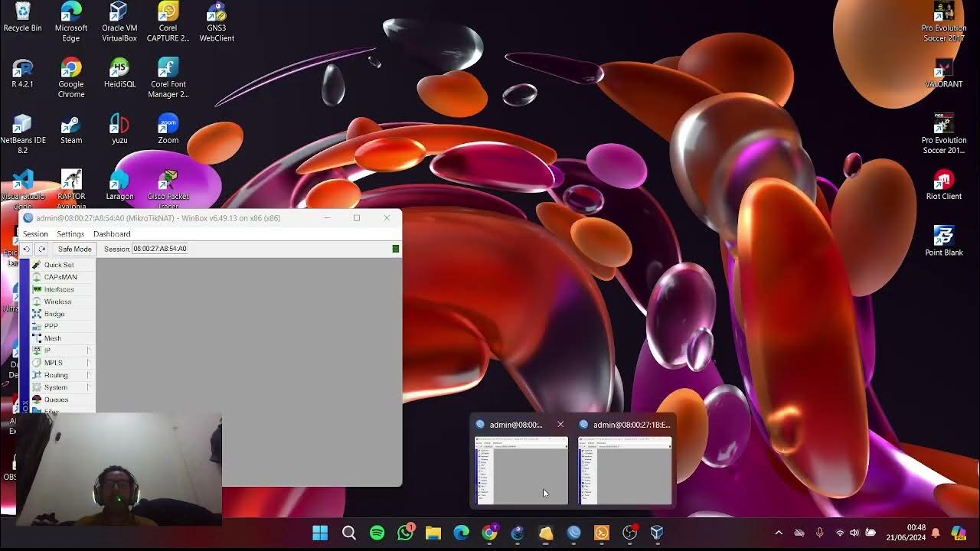Open the Session menu in WinBox
The width and height of the screenshot is (980, 551).
[35, 234]
